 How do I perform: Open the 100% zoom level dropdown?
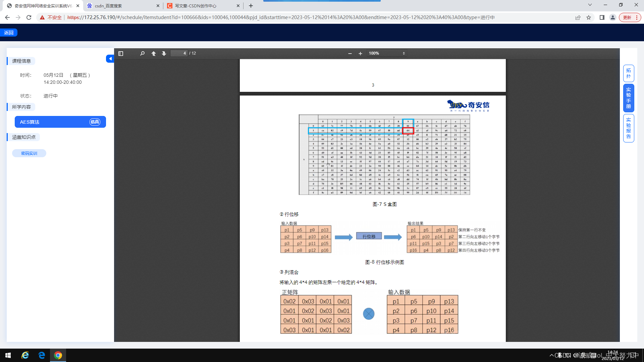[x=386, y=53]
